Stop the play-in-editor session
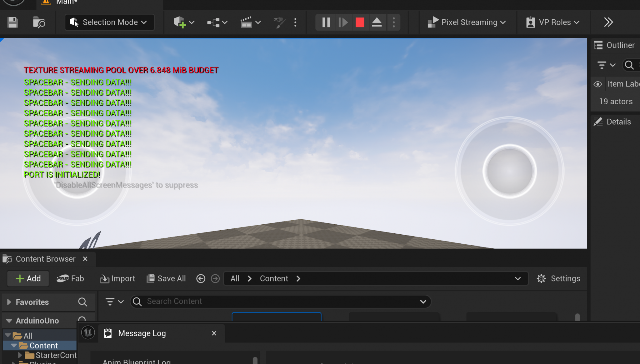 pos(360,22)
